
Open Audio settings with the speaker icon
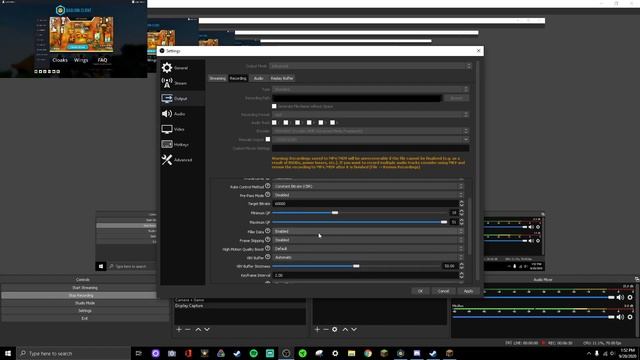point(167,114)
